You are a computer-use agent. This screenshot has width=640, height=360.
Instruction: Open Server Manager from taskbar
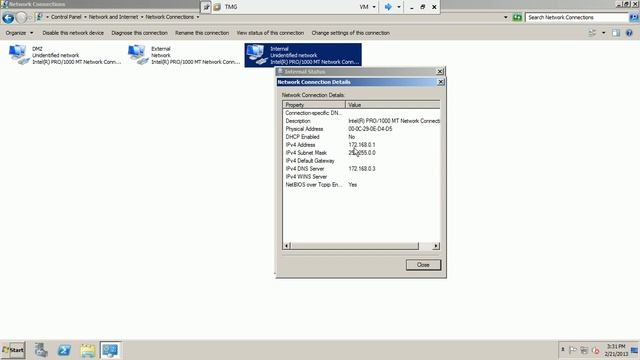(41, 350)
